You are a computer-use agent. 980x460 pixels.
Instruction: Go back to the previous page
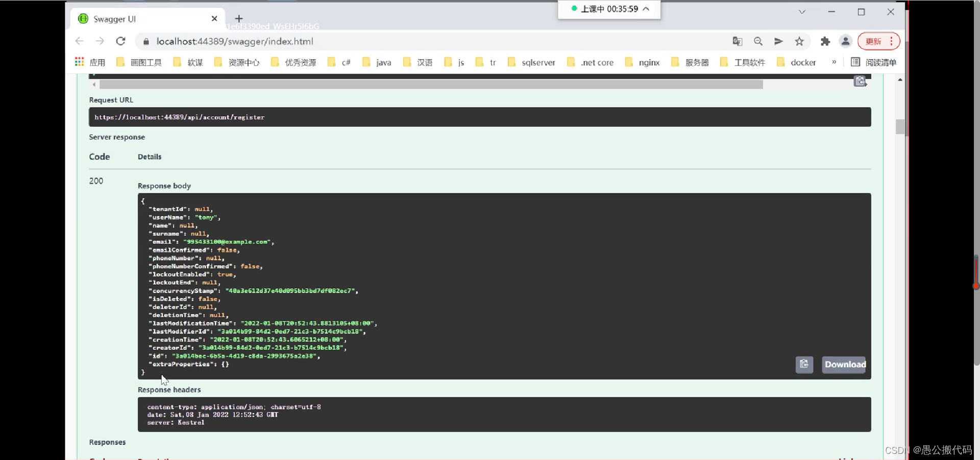point(79,41)
